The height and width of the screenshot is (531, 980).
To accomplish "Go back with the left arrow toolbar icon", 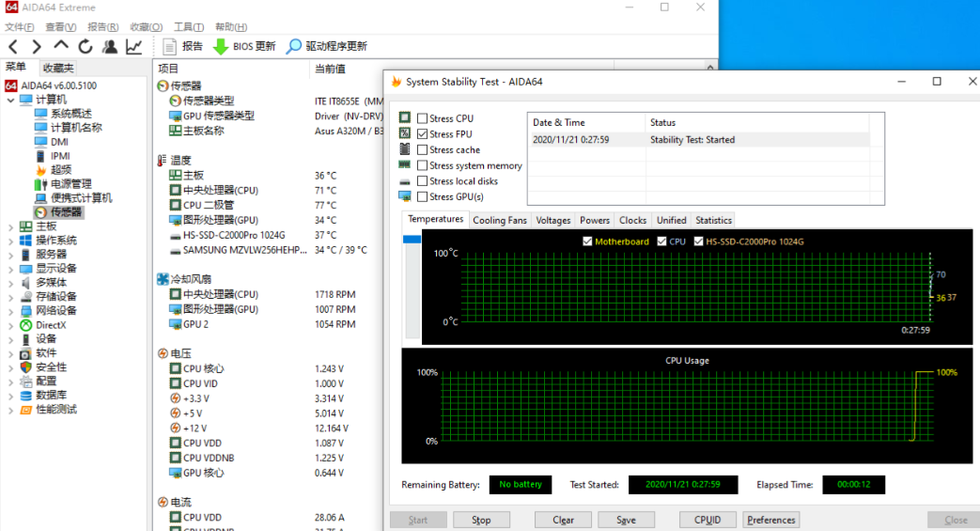I will (x=13, y=46).
